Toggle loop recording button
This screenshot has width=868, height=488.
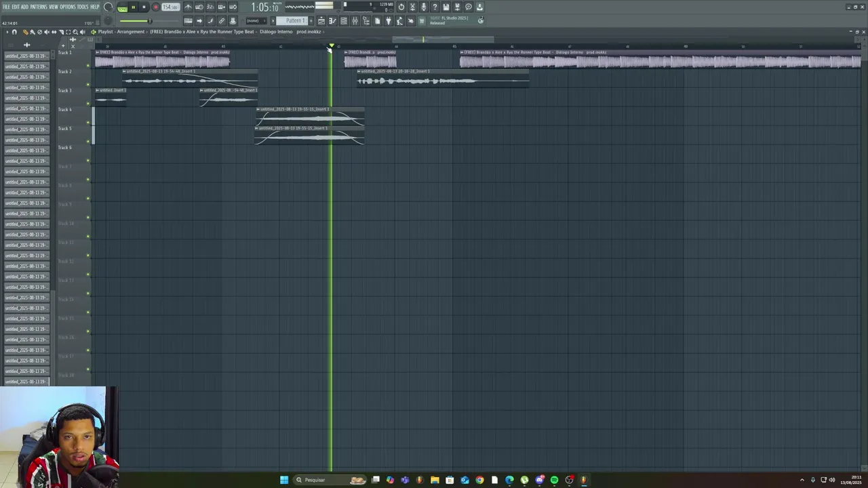(x=233, y=7)
